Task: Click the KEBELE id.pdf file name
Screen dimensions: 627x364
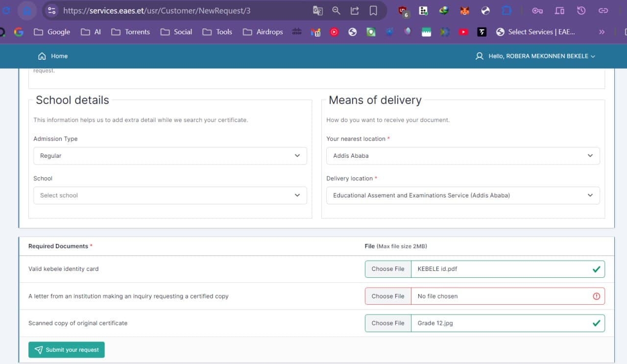Action: (x=437, y=269)
